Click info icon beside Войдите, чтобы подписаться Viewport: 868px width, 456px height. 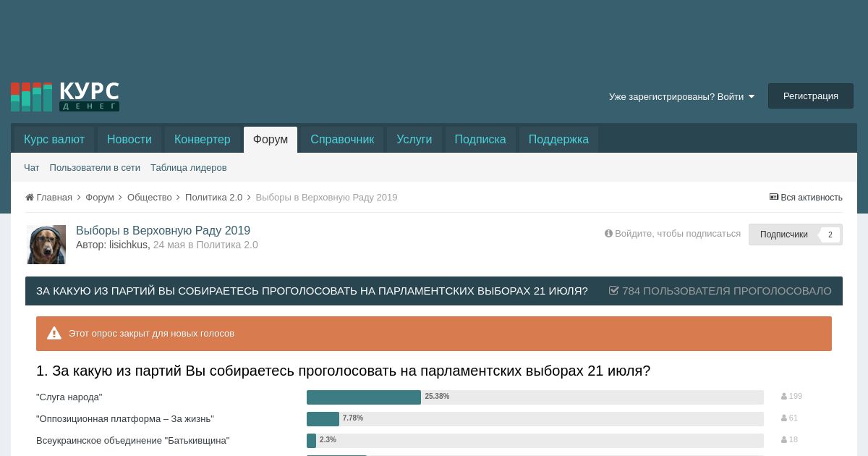(608, 233)
